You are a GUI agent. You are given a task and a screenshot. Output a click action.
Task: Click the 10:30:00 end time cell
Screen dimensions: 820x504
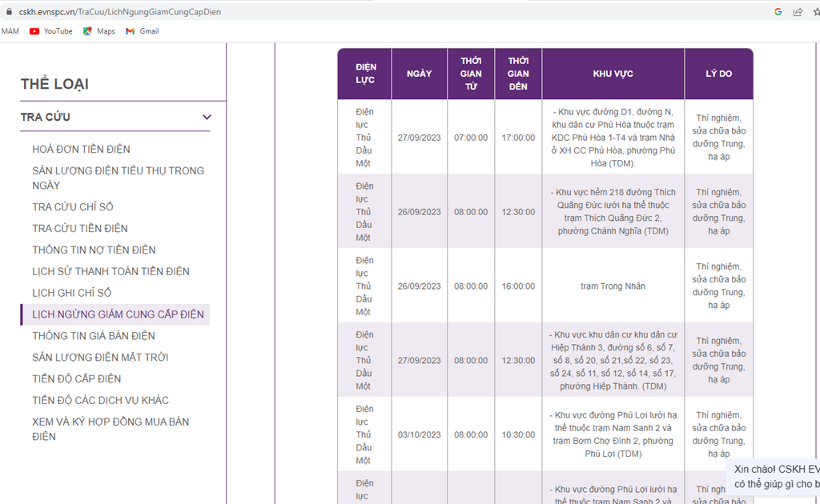pos(518,434)
